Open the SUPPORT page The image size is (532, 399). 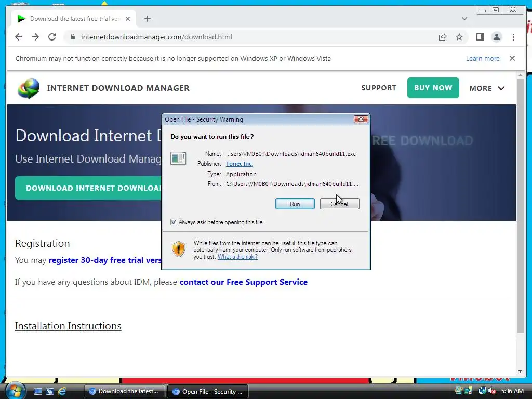(x=379, y=88)
